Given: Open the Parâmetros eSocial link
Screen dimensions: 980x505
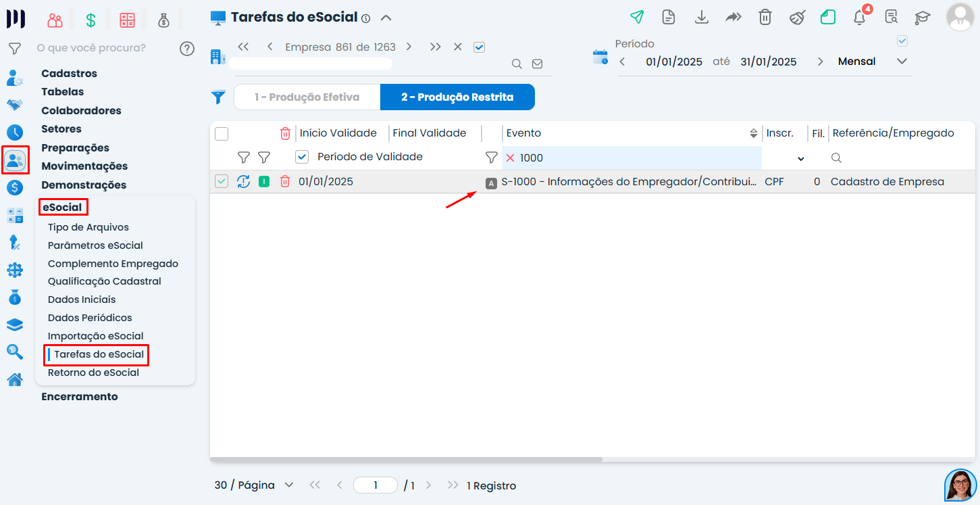Looking at the screenshot, I should [95, 245].
